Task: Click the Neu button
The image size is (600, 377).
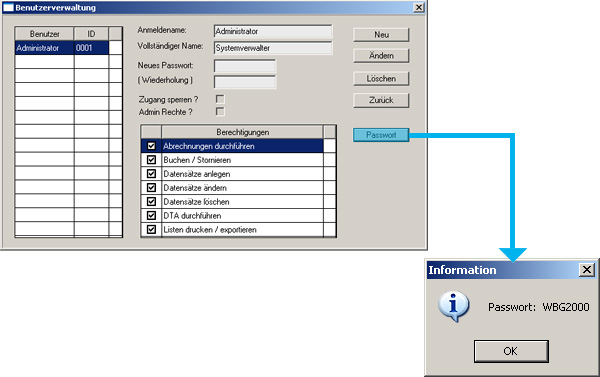Action: [381, 34]
